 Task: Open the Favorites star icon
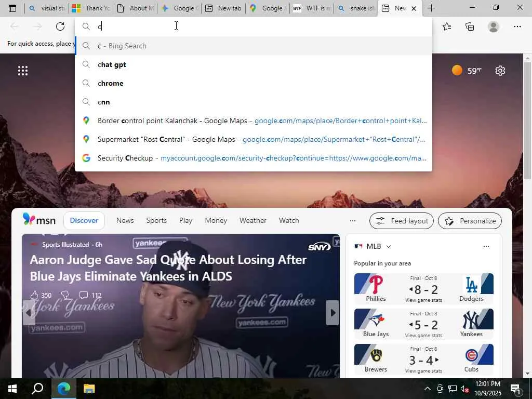(x=447, y=26)
